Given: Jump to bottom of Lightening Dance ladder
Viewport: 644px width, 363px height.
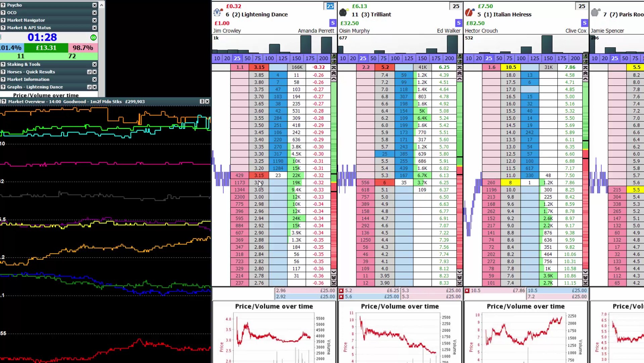Looking at the screenshot, I should tap(334, 283).
